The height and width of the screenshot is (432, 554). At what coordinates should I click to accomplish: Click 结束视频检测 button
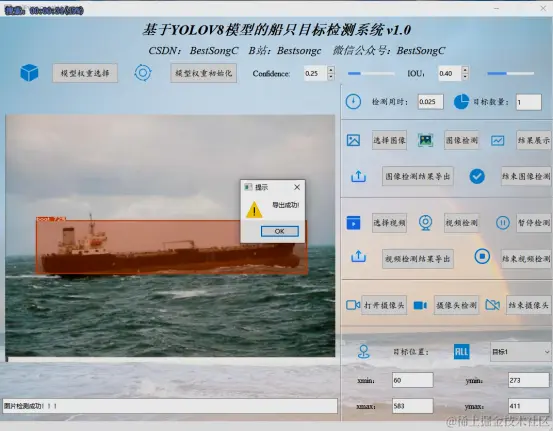[x=526, y=259]
